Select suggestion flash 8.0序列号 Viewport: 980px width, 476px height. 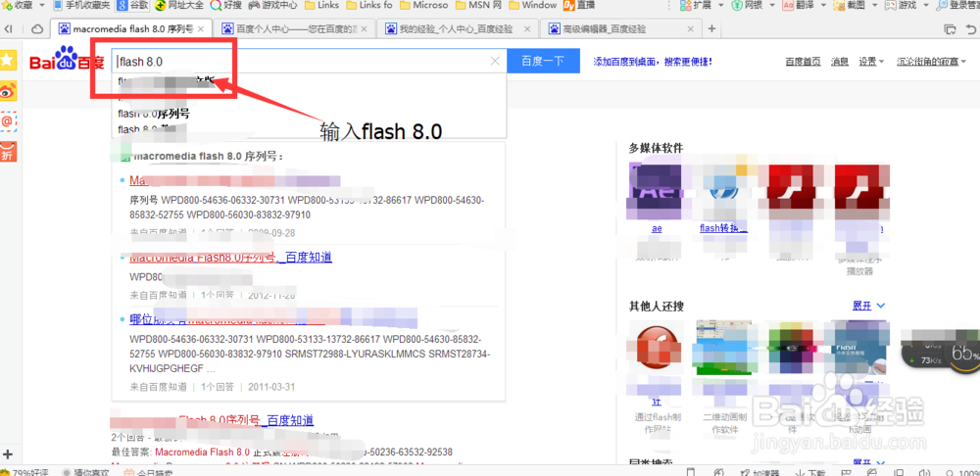tap(154, 114)
